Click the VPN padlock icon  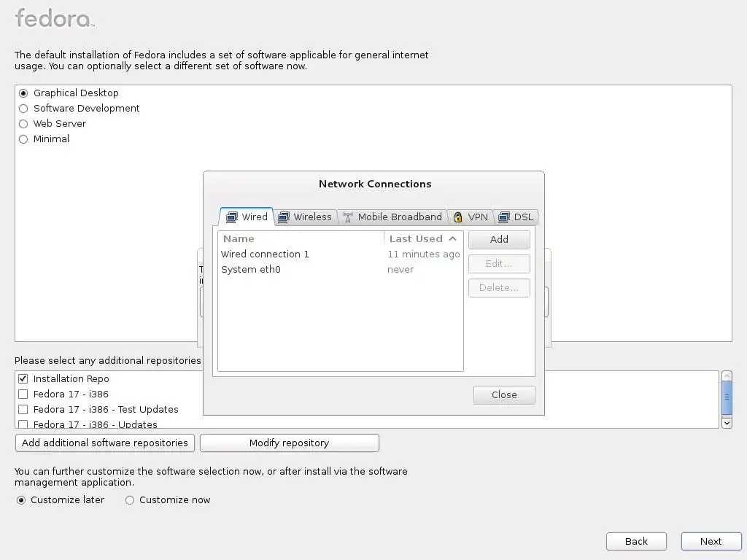coord(458,217)
